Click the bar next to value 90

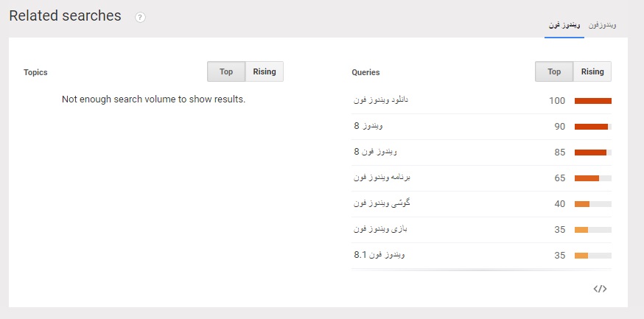(x=592, y=127)
